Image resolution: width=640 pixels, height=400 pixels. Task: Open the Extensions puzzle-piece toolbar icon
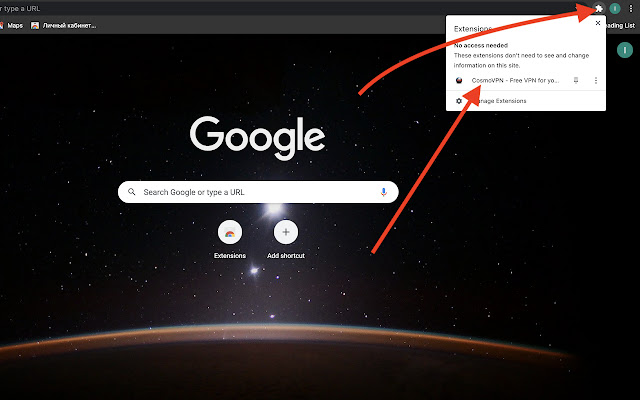pyautogui.click(x=599, y=8)
